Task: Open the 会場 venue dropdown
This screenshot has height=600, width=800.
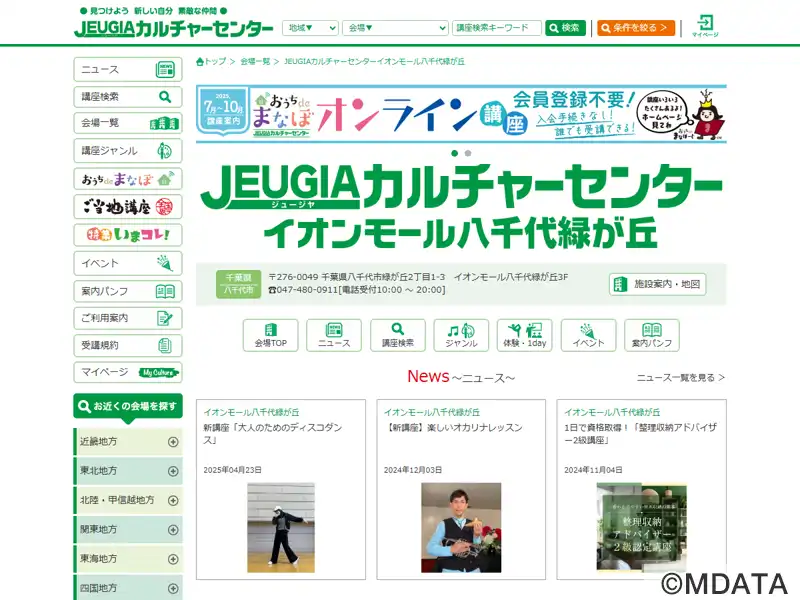Action: click(395, 28)
